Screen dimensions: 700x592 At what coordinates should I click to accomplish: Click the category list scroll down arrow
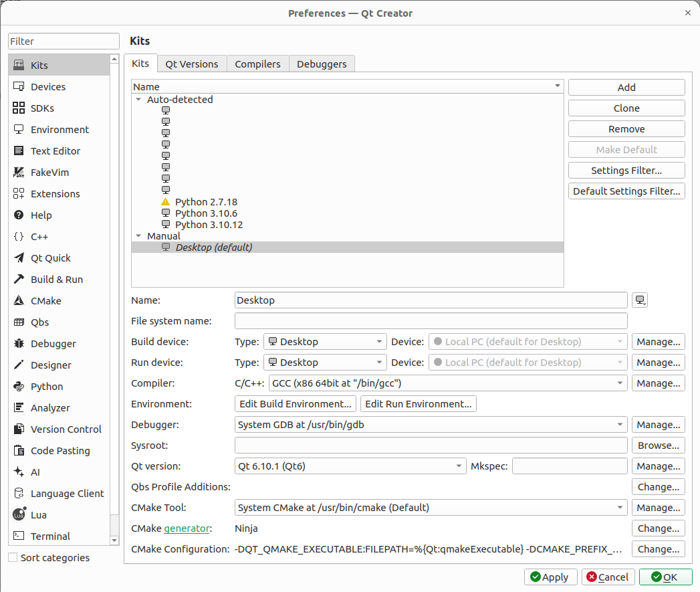tap(114, 540)
